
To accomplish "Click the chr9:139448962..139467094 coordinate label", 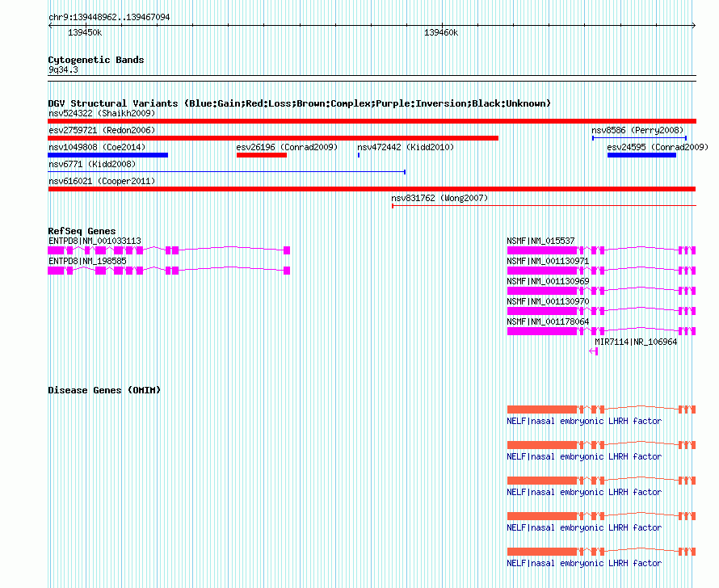I will 109,17.
